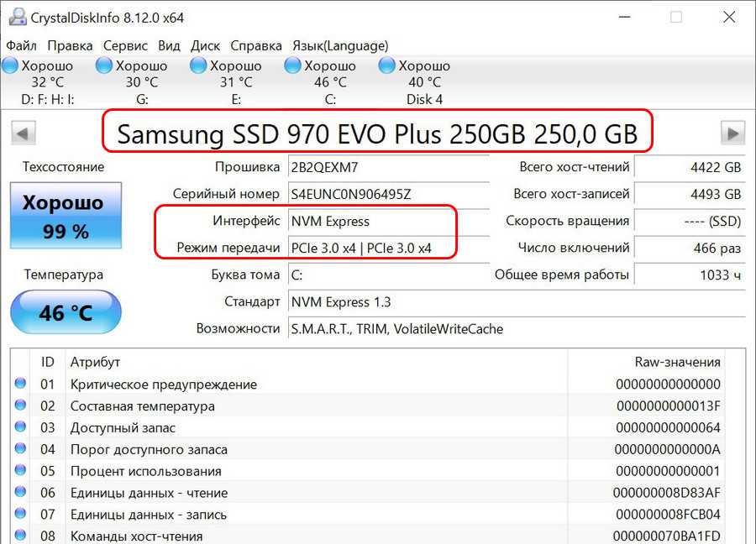Click the blue status orb for Disk 4
756x544 pixels.
386,65
